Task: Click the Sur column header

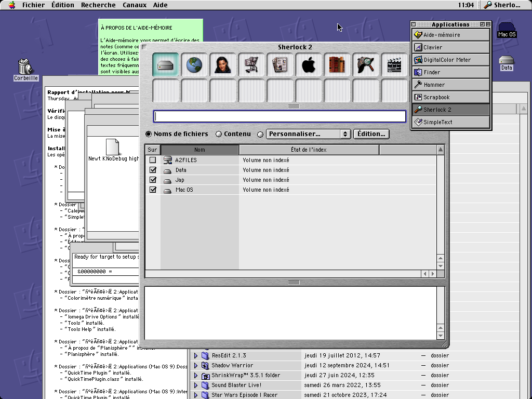Action: pos(152,150)
